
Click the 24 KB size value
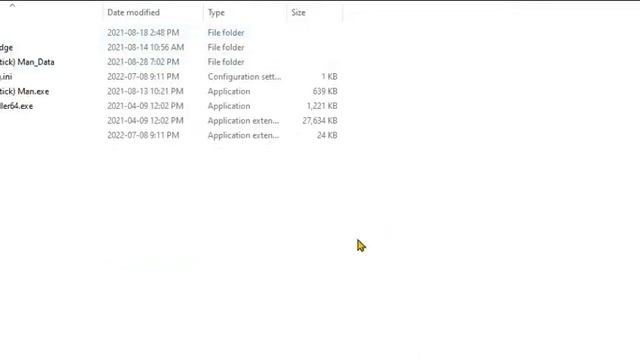(x=327, y=136)
